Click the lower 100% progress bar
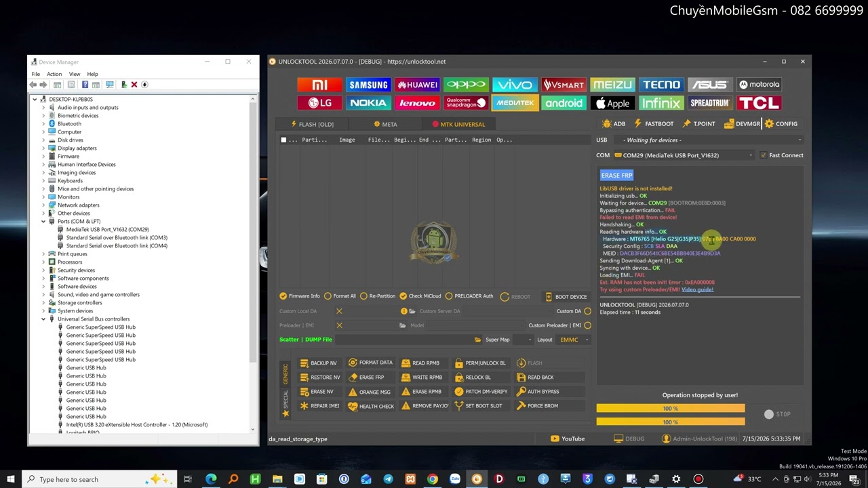This screenshot has height=488, width=868. 671,422
